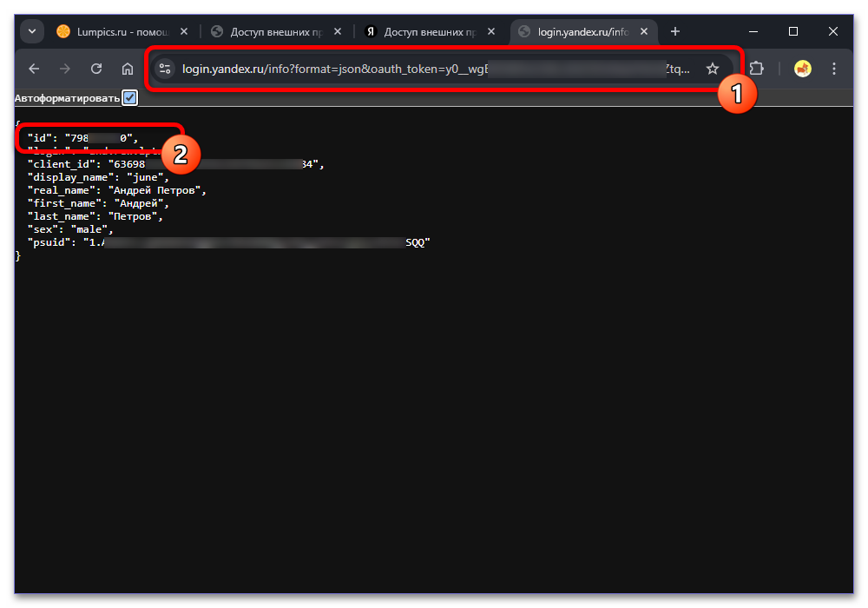Click the "real_name": "Андрей Петров" line
The image size is (868, 608).
pos(117,190)
